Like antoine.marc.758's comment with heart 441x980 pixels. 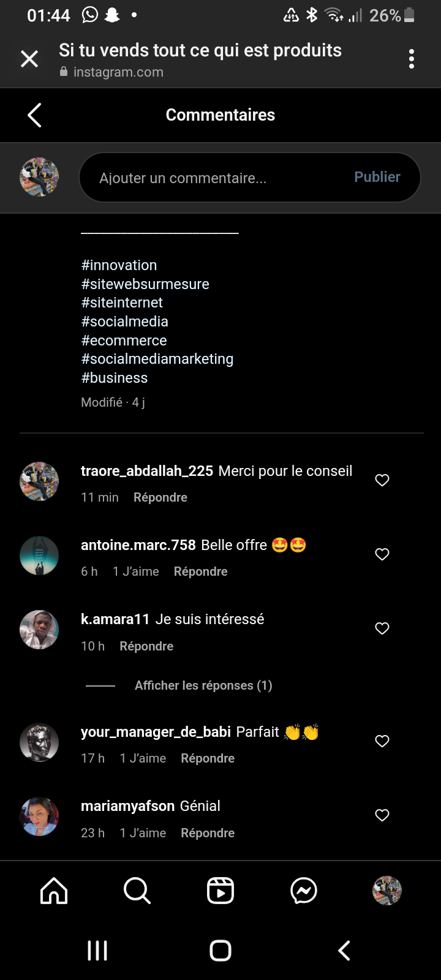pyautogui.click(x=382, y=554)
